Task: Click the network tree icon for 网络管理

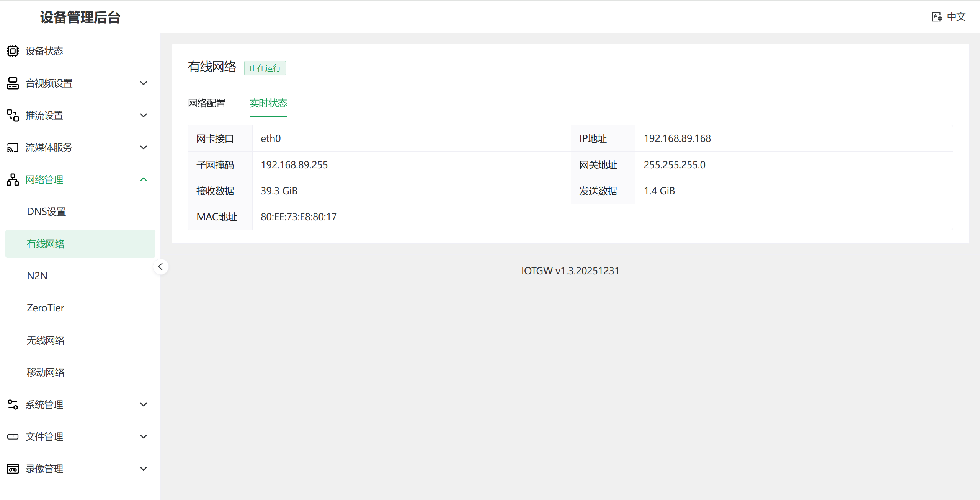Action: tap(13, 179)
